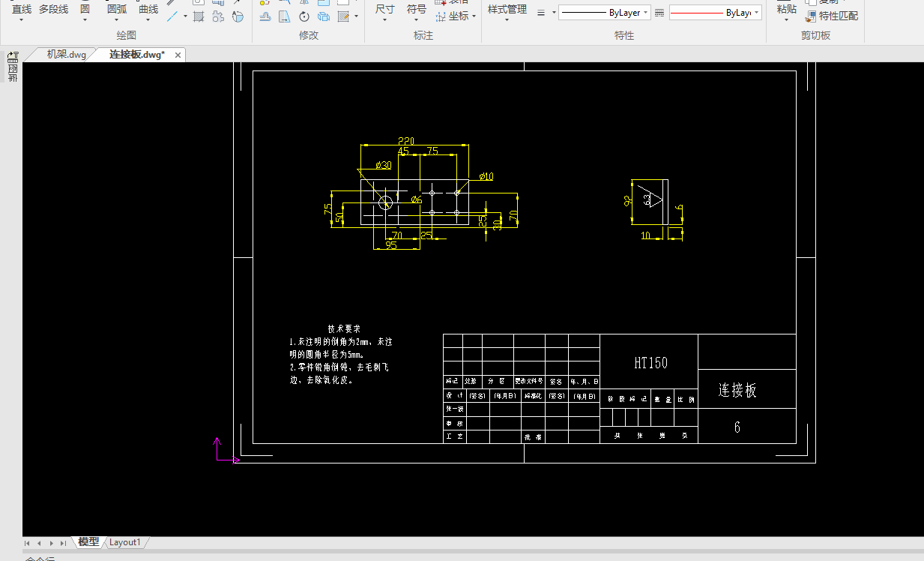Click the hatch edit pencil icon in 修改
Image resolution: width=924 pixels, height=561 pixels.
[343, 16]
